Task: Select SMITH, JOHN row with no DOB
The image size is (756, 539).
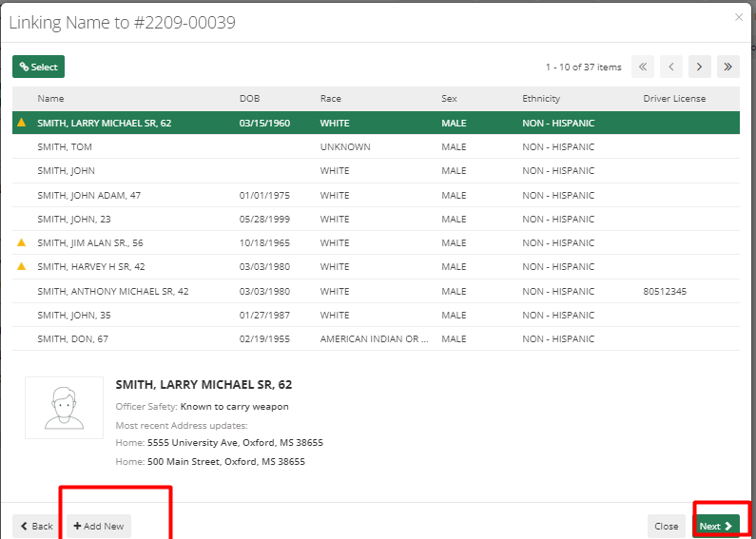Action: 376,171
